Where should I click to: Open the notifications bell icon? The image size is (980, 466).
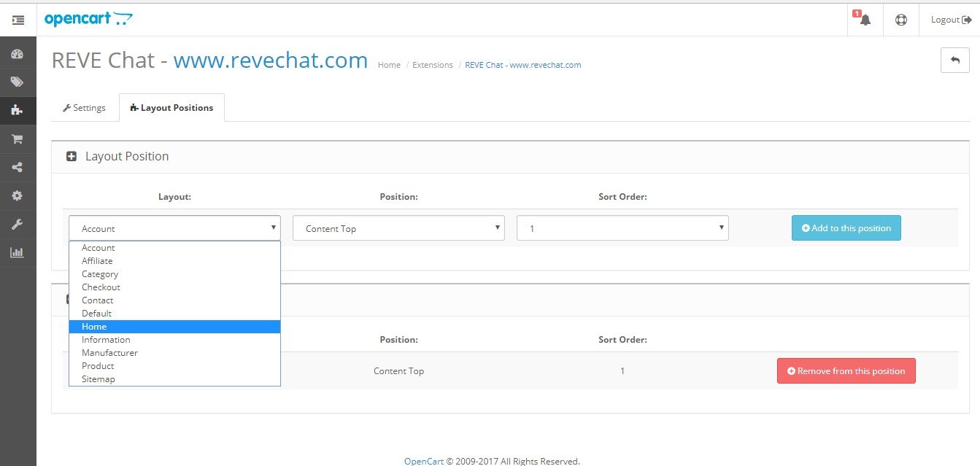(865, 20)
